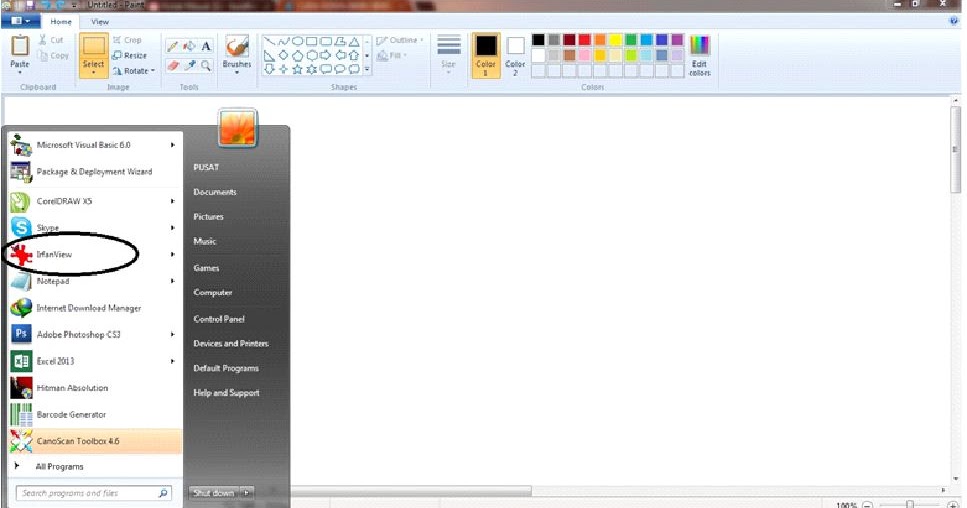Launch CorelDRAW X5
The image size is (967, 508).
(x=93, y=201)
